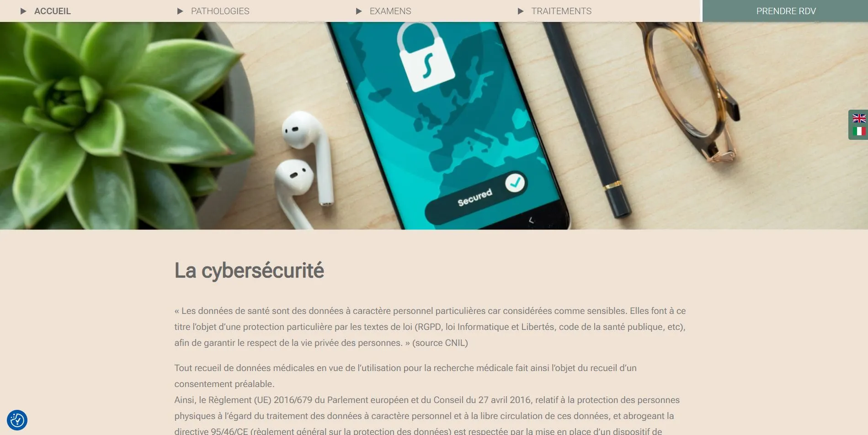Go to the ACCUEIL home page
868x435 pixels.
coord(53,11)
